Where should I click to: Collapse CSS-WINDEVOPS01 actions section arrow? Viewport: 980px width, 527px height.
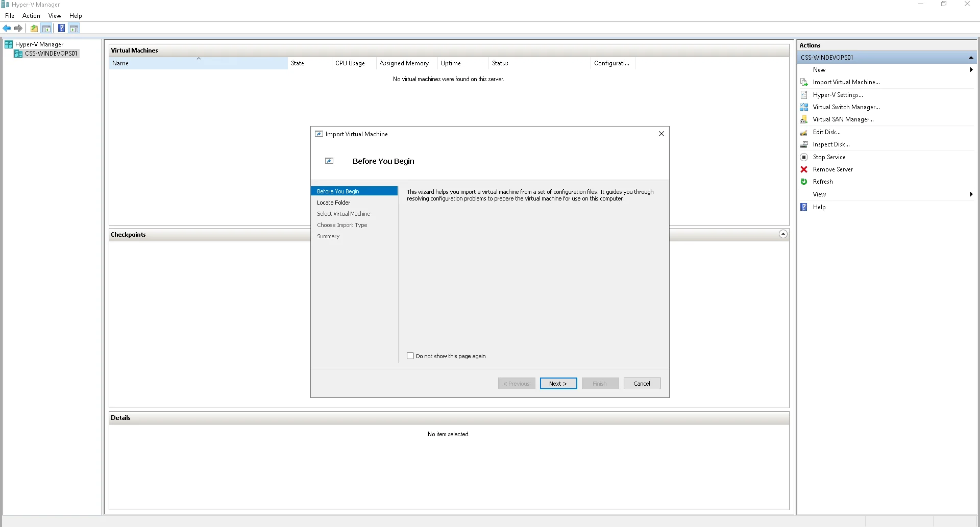[971, 58]
